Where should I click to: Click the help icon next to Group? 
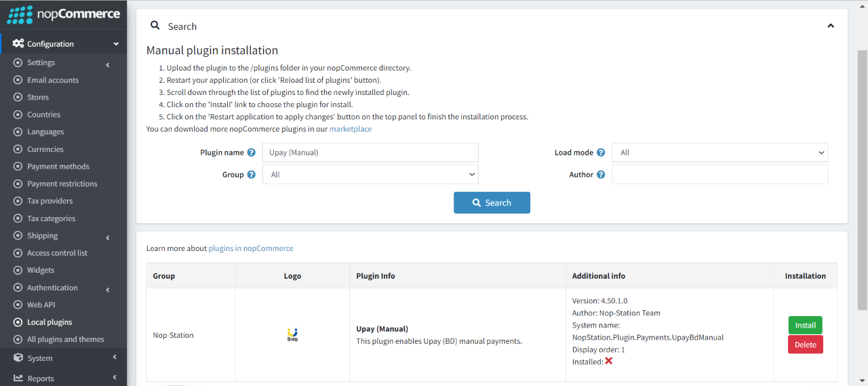tap(252, 174)
